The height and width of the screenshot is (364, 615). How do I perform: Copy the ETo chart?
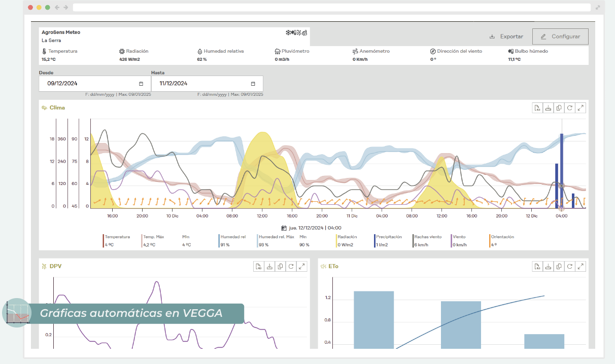[559, 266]
